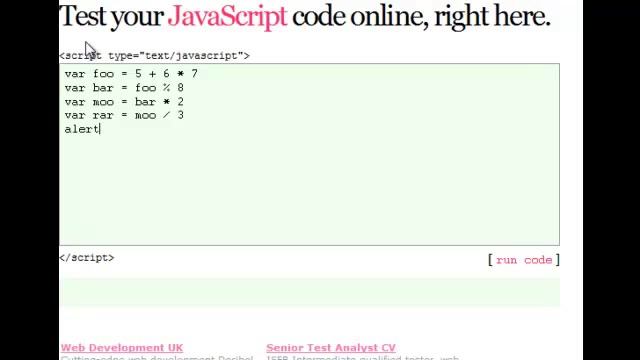
Task: Open the Web Development UK ad link
Action: (x=122, y=348)
